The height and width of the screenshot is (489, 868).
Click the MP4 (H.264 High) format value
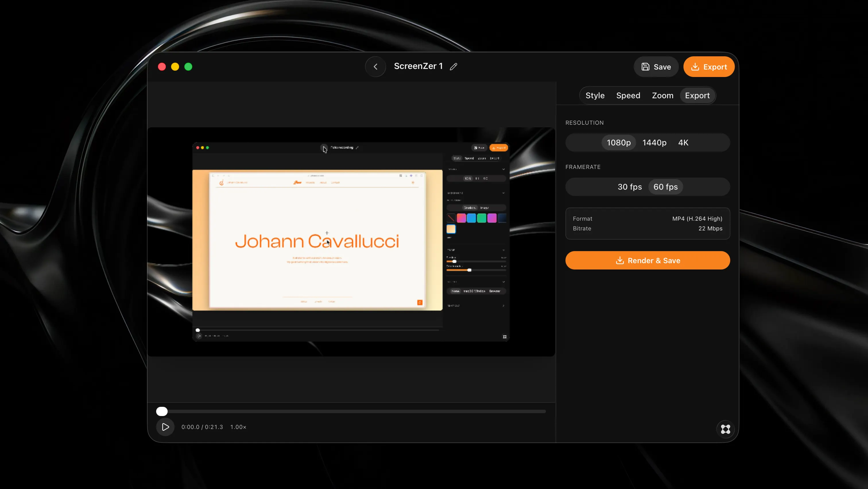(x=697, y=219)
